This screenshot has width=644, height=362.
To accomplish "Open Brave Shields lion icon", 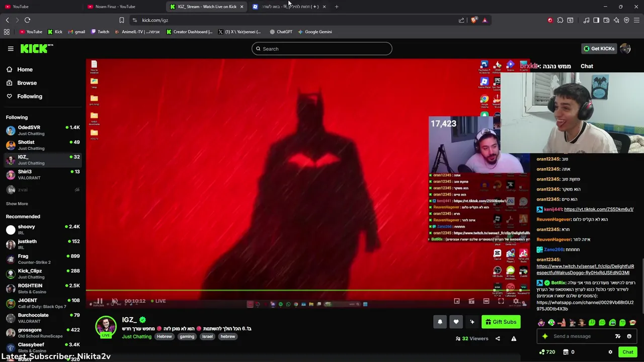I will [474, 20].
